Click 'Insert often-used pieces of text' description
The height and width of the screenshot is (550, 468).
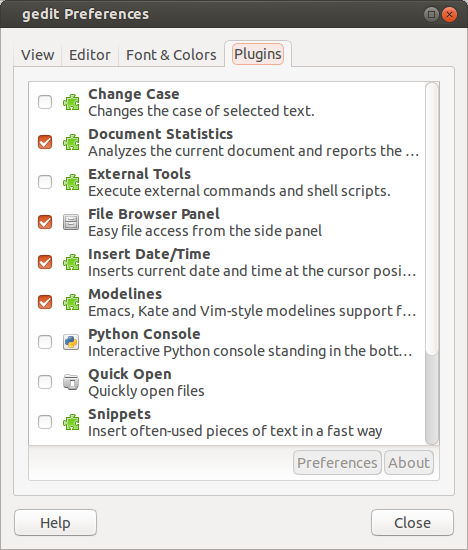click(235, 431)
